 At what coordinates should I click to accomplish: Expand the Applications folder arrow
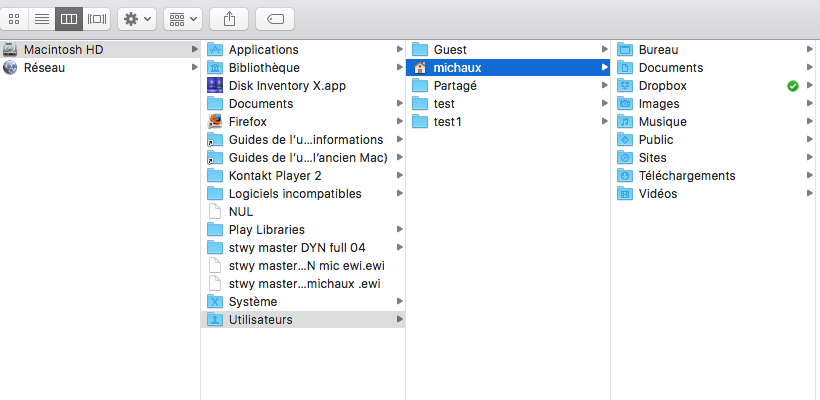pos(400,50)
